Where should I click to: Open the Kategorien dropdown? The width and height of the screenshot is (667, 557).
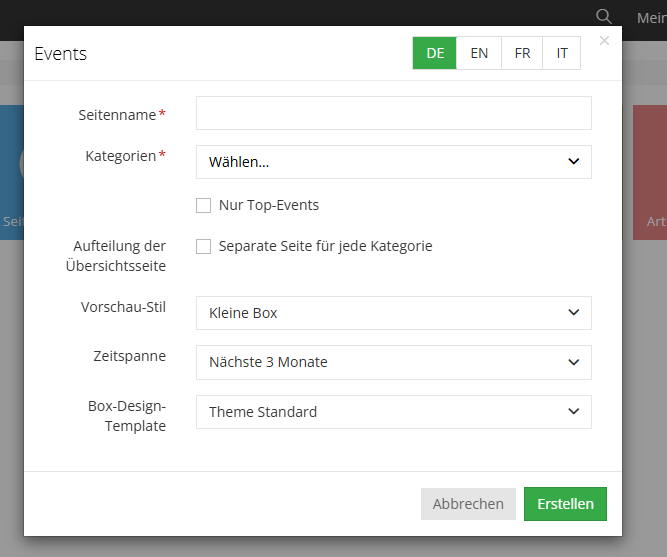coord(393,162)
